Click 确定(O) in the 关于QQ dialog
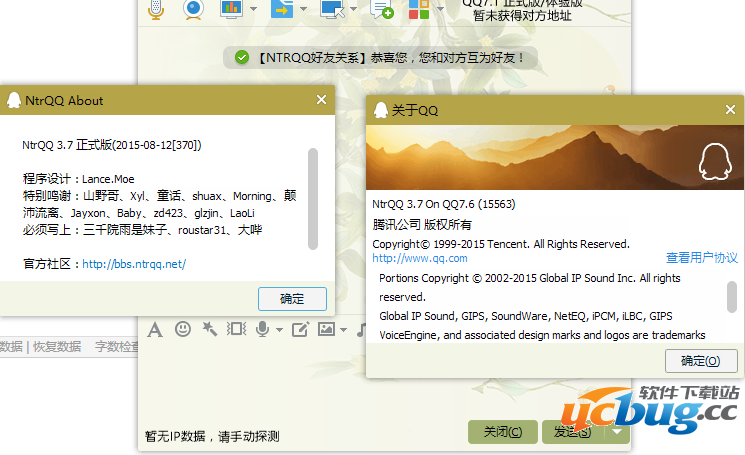 [700, 361]
